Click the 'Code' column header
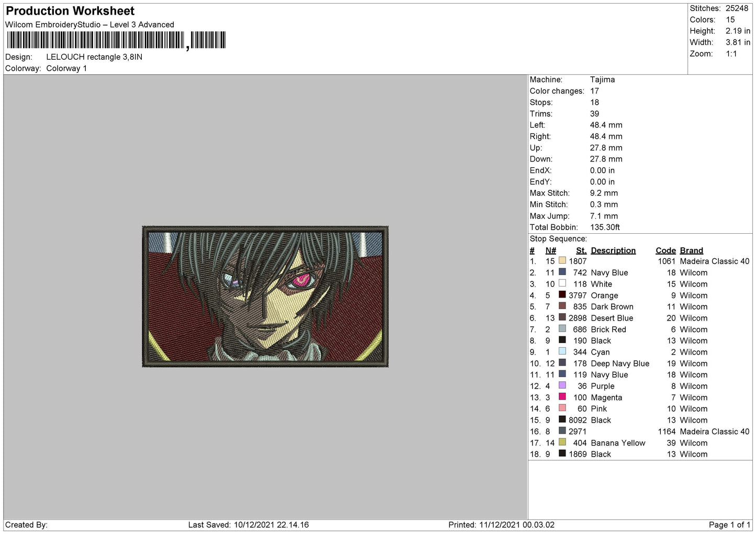Screen dimensions: 756x534 click(x=665, y=251)
